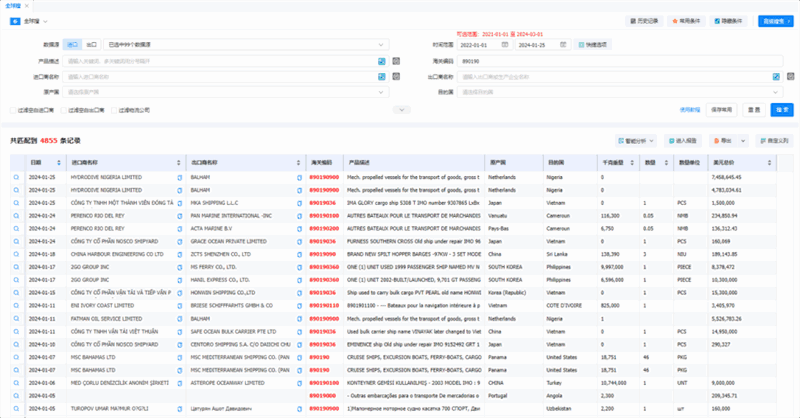Click the blue 搜索 search button
The width and height of the screenshot is (800, 418).
click(x=781, y=110)
